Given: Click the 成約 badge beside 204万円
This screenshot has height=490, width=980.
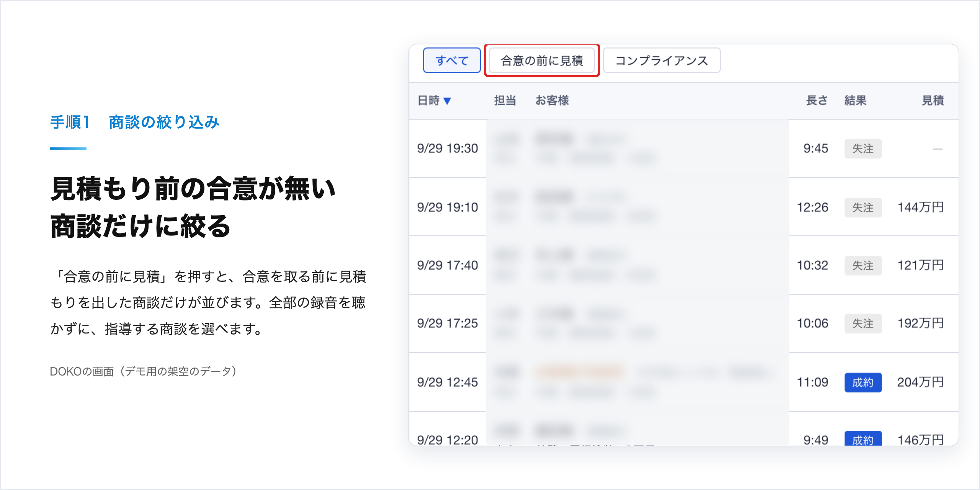Looking at the screenshot, I should [863, 382].
